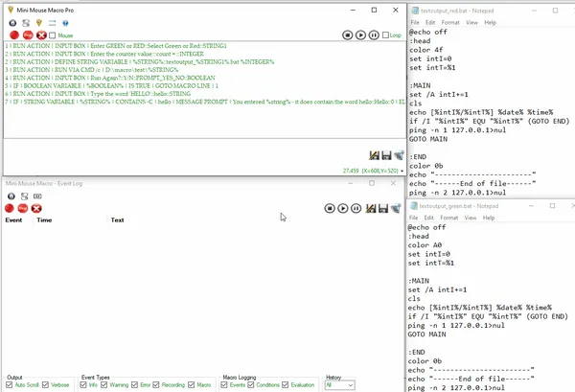Enable the Loop checkbox
The height and width of the screenshot is (392, 575).
385,35
